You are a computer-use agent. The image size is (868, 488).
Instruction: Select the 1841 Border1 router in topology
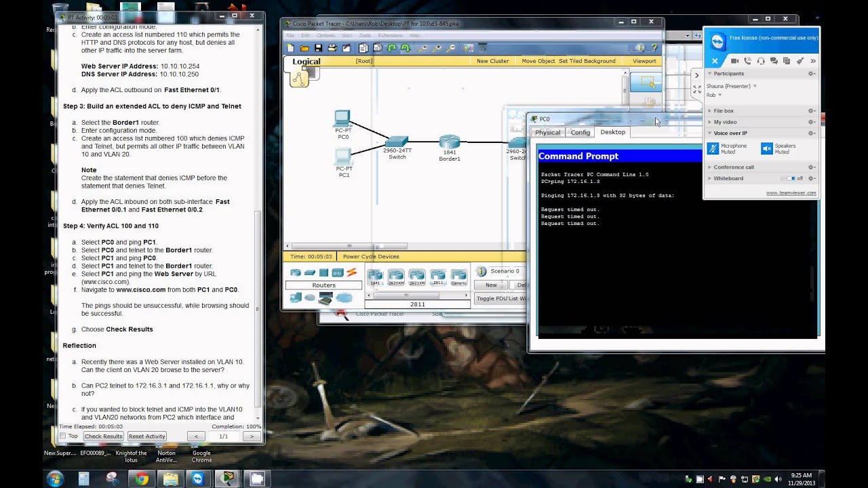tap(449, 142)
